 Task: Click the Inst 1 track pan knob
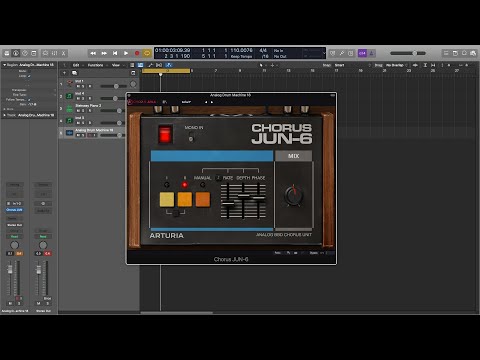click(x=133, y=84)
